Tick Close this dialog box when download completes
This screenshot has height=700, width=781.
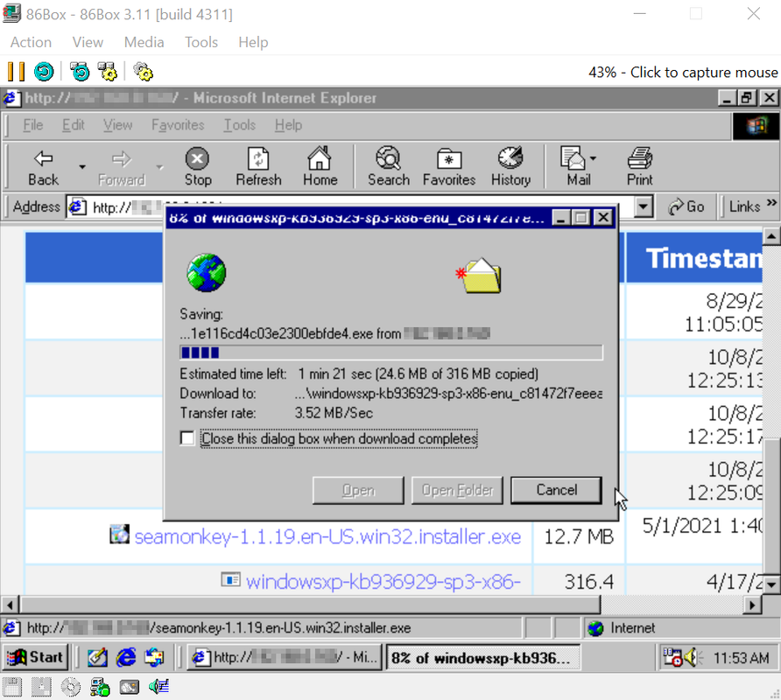point(187,438)
